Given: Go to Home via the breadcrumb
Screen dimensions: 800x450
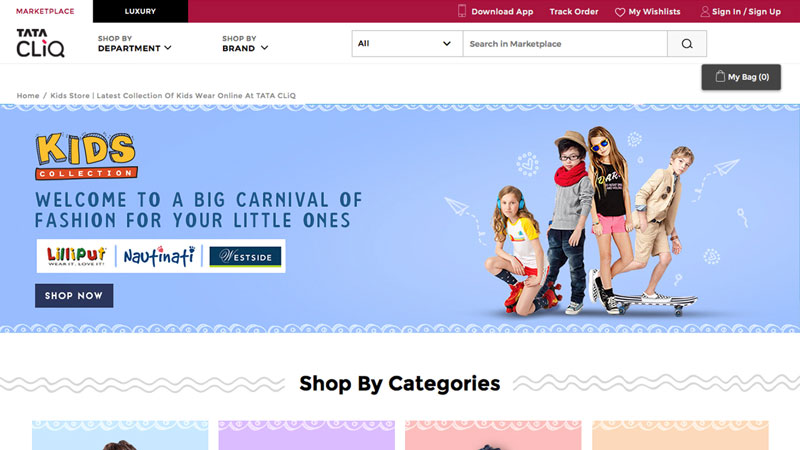Looking at the screenshot, I should 28,95.
